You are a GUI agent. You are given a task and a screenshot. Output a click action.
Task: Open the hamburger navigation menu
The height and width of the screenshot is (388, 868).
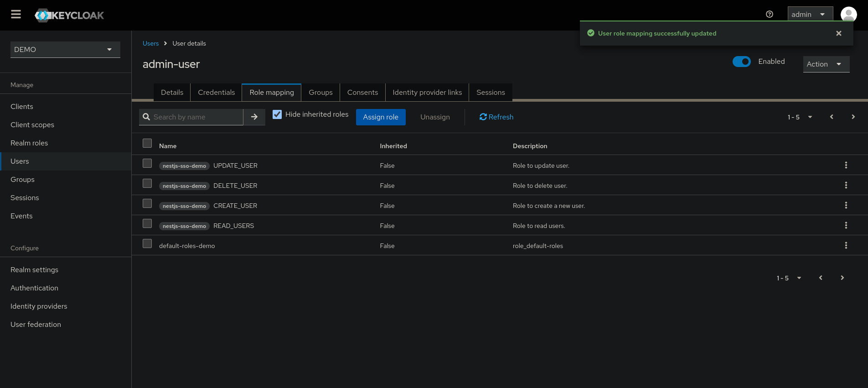[16, 15]
